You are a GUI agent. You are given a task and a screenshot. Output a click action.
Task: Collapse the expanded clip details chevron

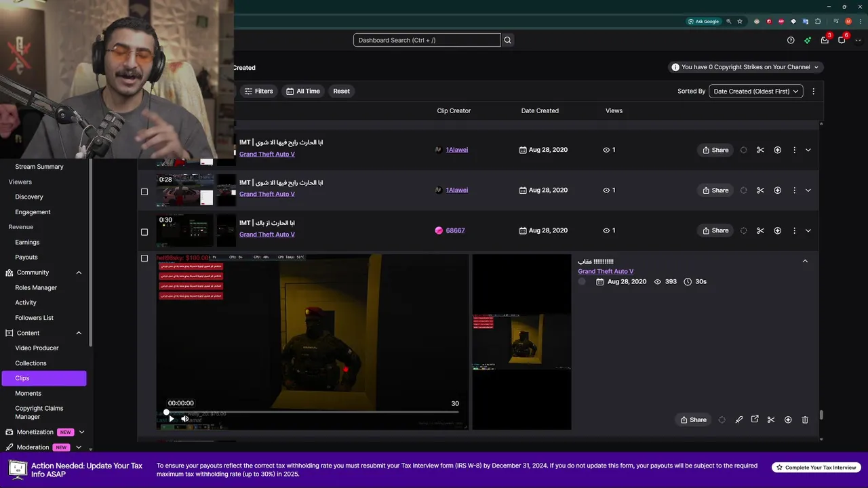pos(805,261)
